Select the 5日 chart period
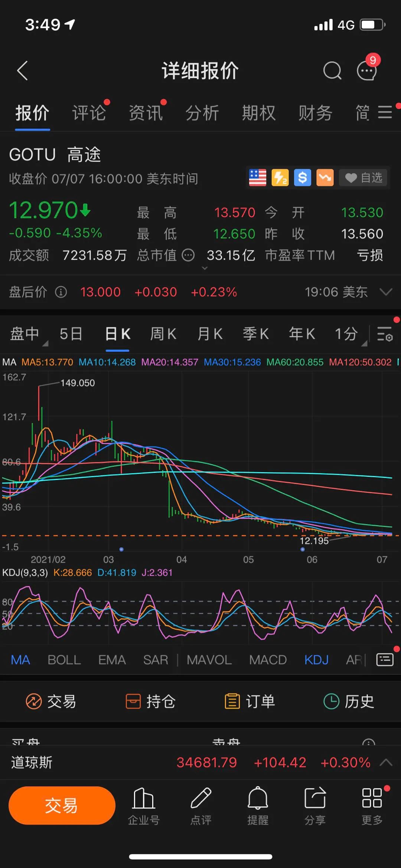The width and height of the screenshot is (401, 868). 71,334
